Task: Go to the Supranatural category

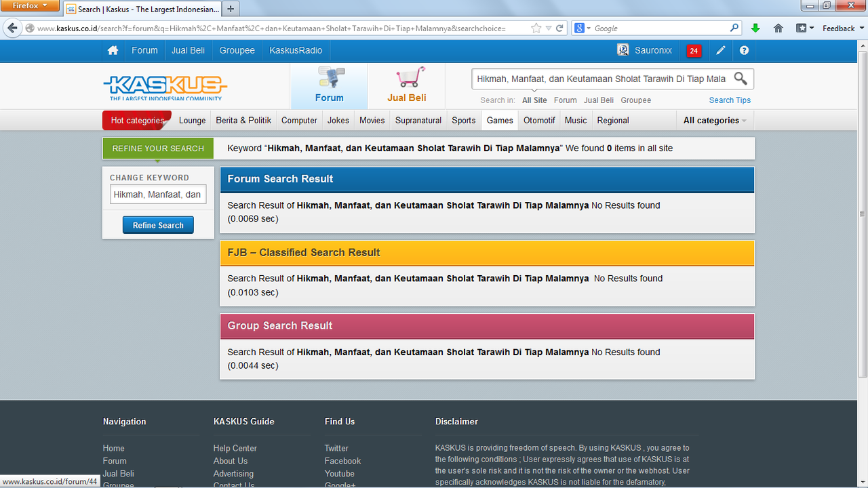Action: pyautogui.click(x=418, y=121)
